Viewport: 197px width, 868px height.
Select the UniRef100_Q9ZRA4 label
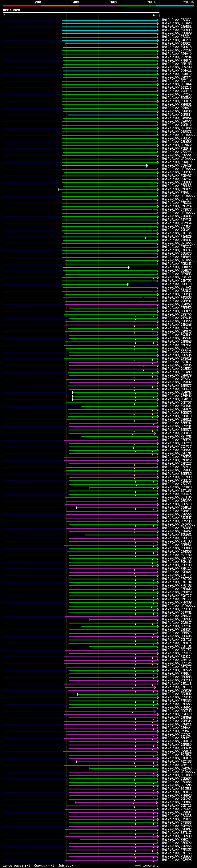pos(176,57)
